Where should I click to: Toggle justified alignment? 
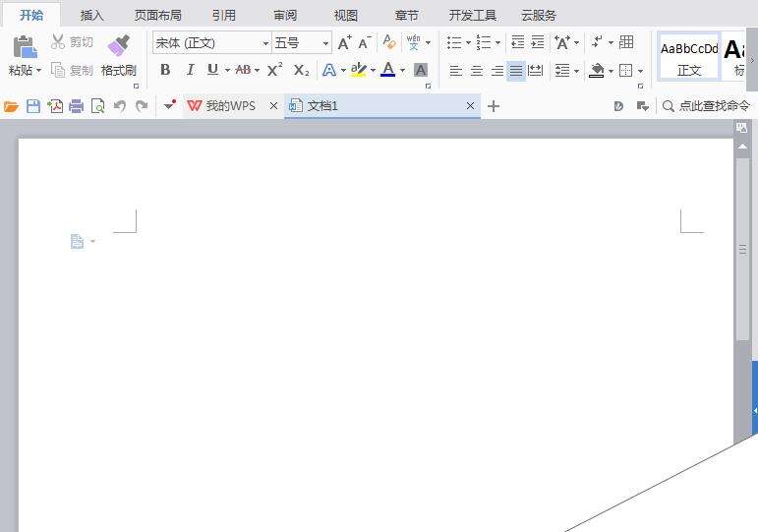tap(516, 71)
